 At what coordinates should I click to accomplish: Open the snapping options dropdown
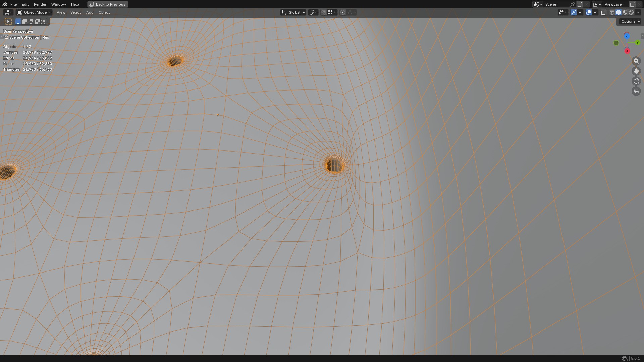[332, 12]
